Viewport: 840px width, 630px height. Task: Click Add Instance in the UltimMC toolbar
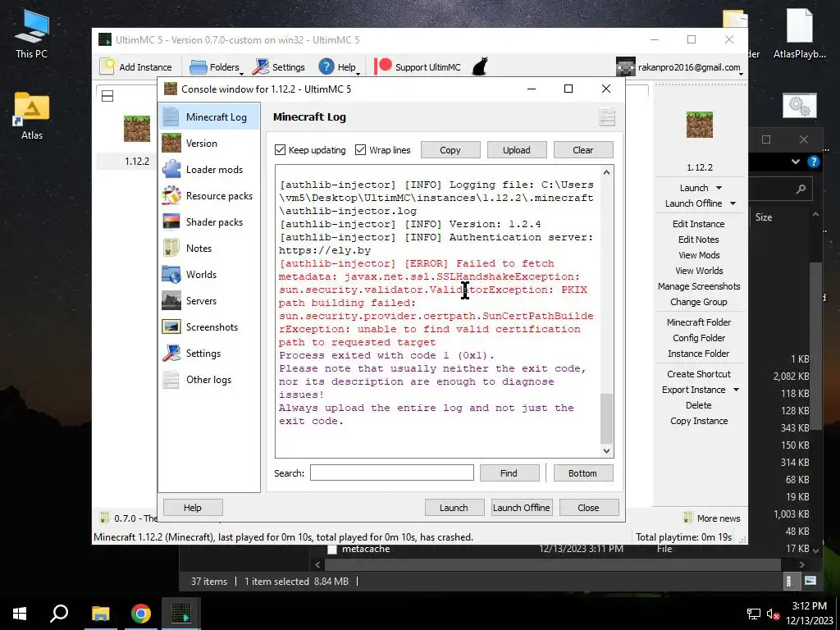pyautogui.click(x=136, y=67)
